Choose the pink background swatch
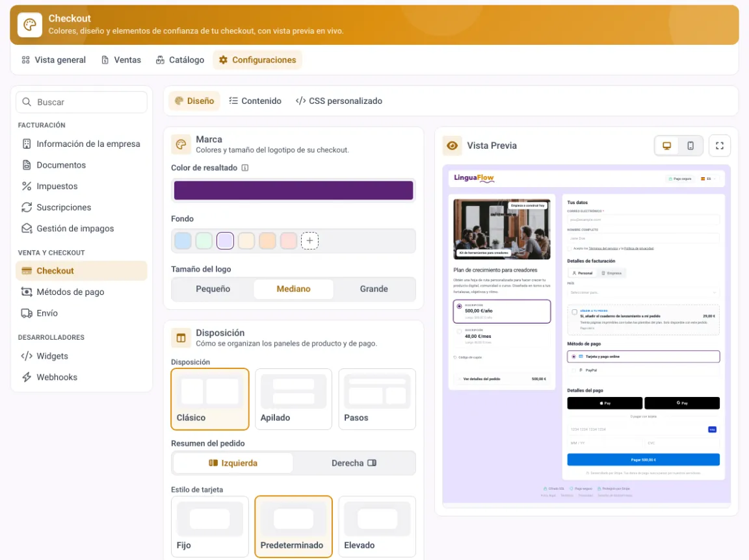Image resolution: width=749 pixels, height=560 pixels. tap(289, 240)
